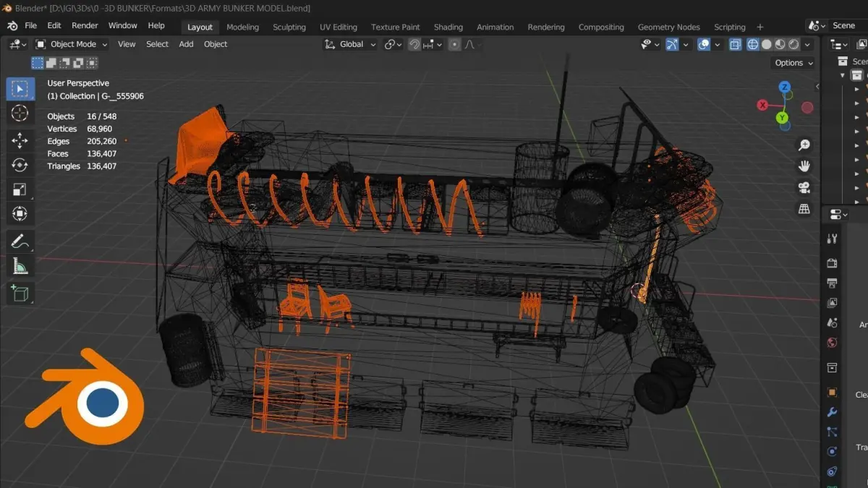Click the red X axis gizmo ball

762,105
